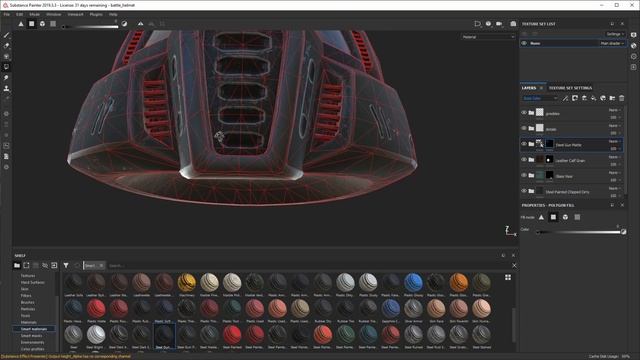The width and height of the screenshot is (640, 360).
Task: Select the gold Machinery smart material thumbnail
Action: (x=187, y=282)
